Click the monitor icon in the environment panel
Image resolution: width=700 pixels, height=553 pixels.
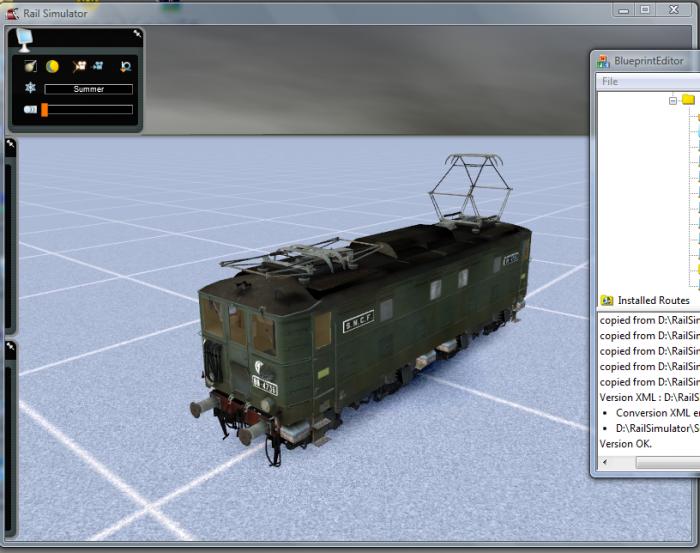pyautogui.click(x=23, y=39)
